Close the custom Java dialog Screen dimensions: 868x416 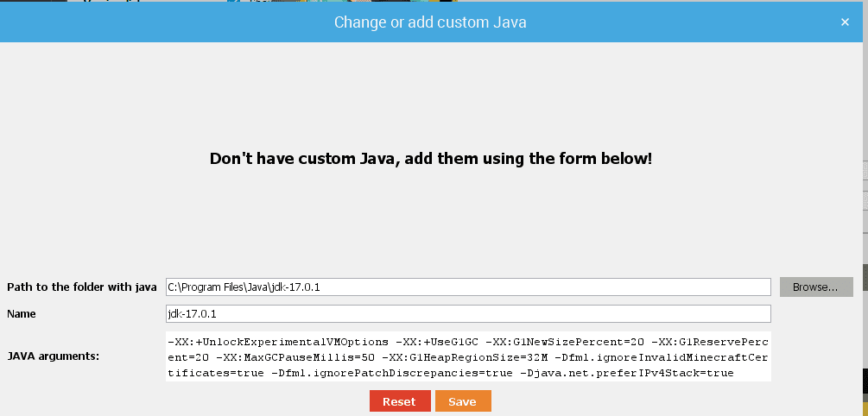pyautogui.click(x=845, y=22)
